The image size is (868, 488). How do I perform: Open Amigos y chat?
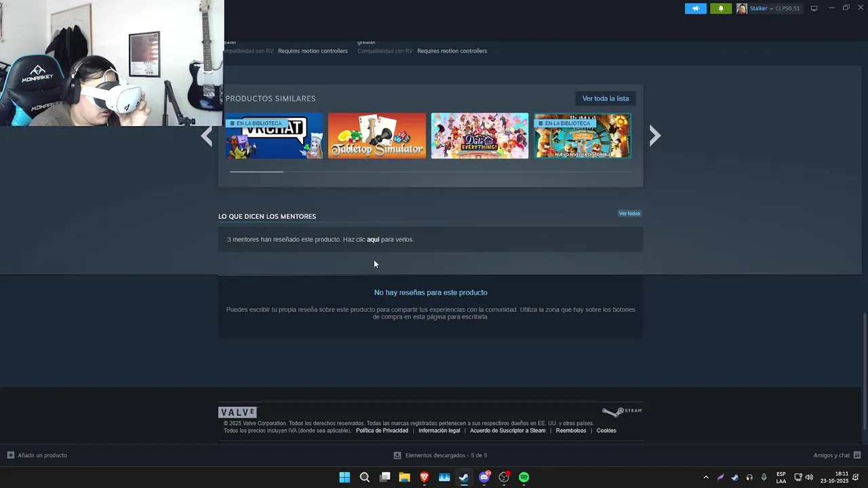click(831, 455)
